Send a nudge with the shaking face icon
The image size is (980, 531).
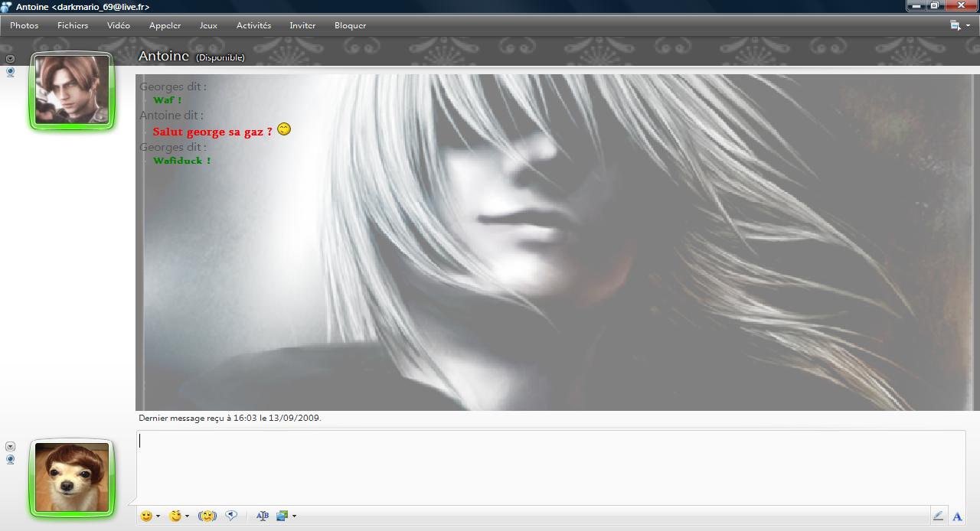pyautogui.click(x=207, y=516)
